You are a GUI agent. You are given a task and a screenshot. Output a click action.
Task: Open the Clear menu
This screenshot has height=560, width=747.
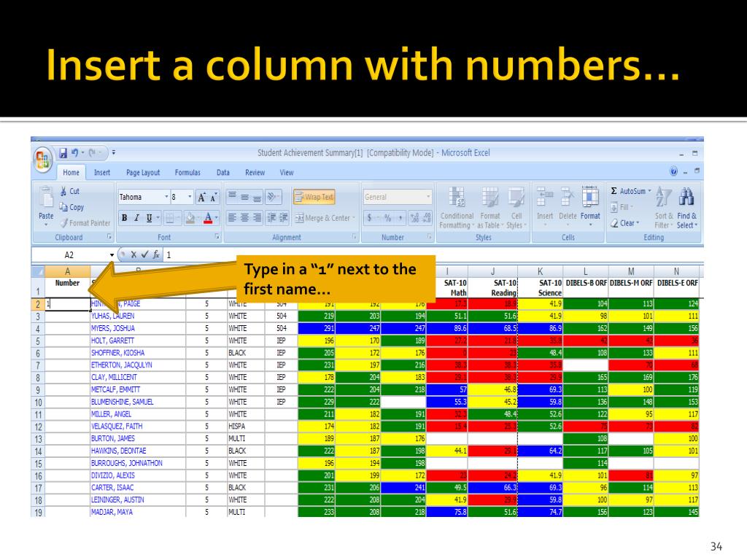624,223
